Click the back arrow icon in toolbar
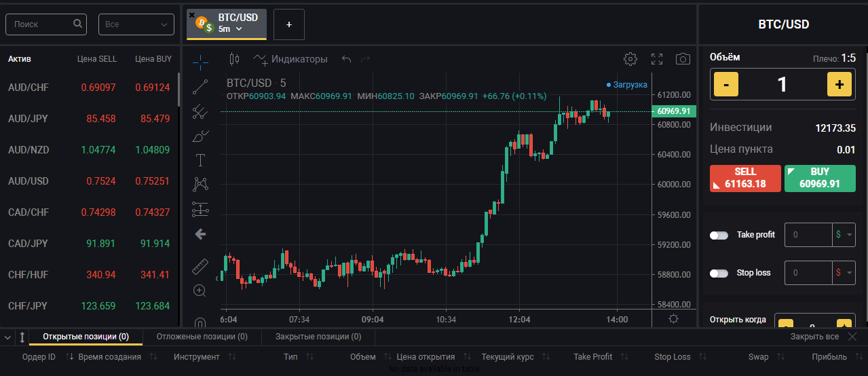The height and width of the screenshot is (376, 868). [200, 234]
